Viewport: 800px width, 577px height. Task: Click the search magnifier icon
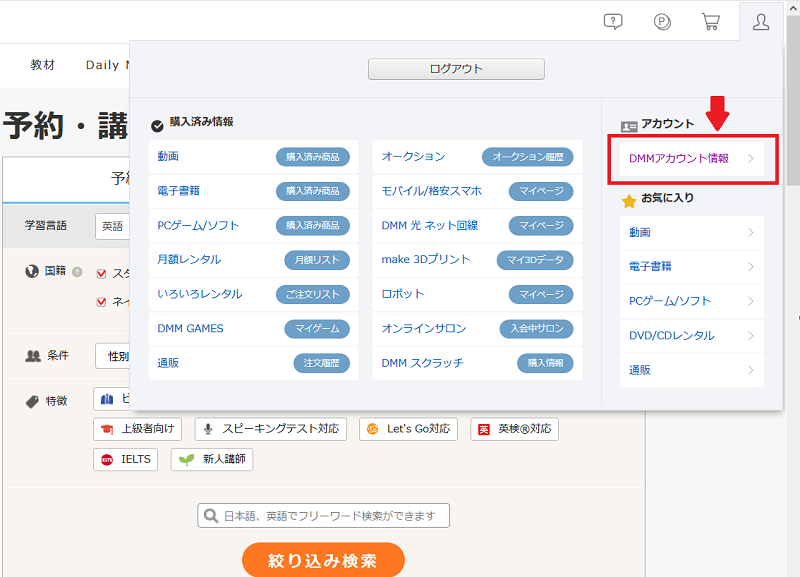tap(210, 515)
